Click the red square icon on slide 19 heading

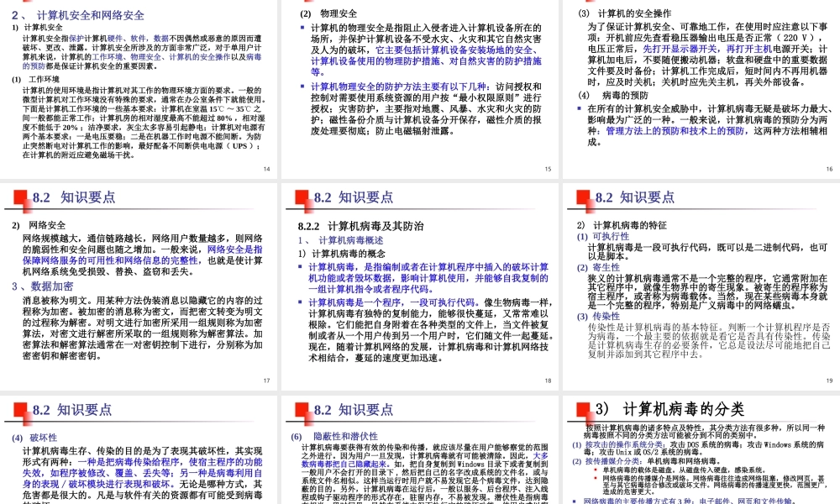[x=583, y=198]
